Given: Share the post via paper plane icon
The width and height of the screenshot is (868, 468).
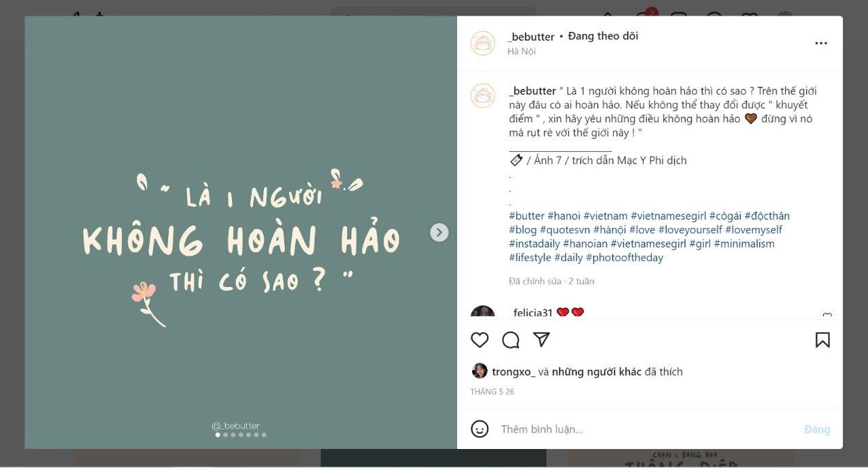Looking at the screenshot, I should 541,340.
